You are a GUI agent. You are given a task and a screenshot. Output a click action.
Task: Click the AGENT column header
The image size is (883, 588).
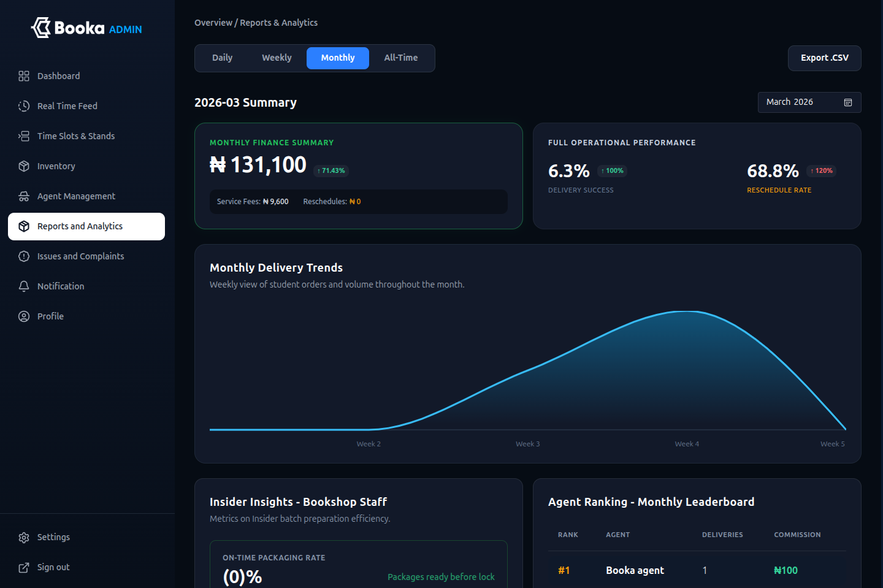point(617,535)
